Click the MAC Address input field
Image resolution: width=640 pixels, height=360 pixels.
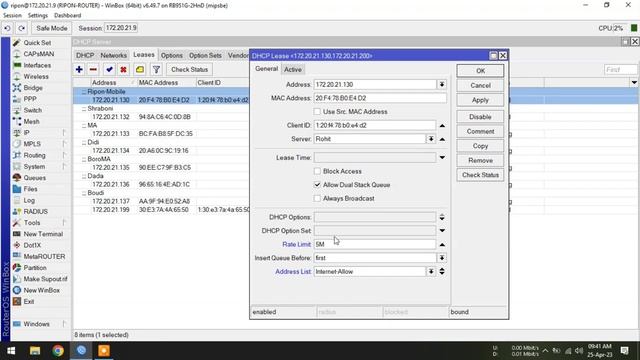[380, 98]
